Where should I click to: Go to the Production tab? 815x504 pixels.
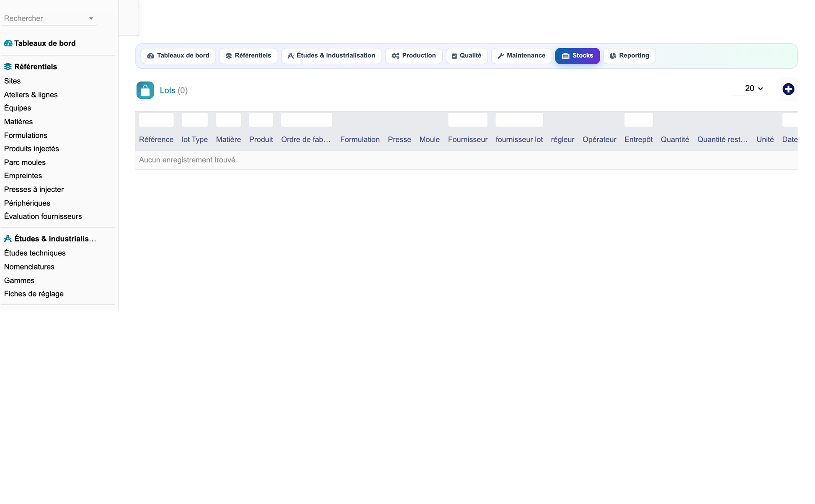coord(414,56)
